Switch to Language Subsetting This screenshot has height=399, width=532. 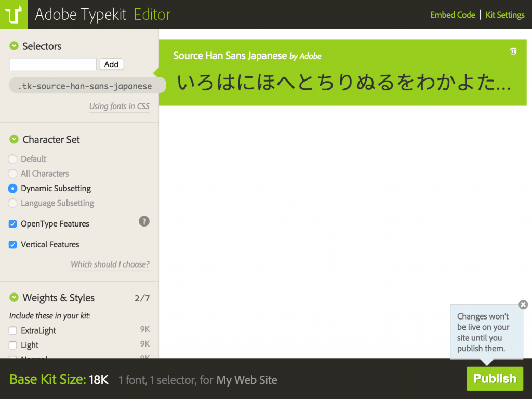click(12, 203)
